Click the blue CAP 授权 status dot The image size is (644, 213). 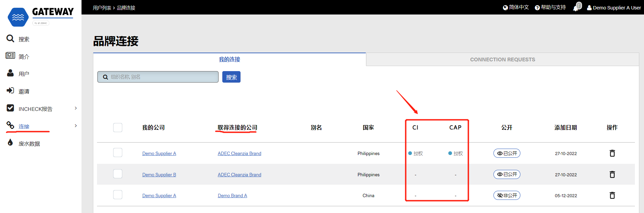[450, 153]
